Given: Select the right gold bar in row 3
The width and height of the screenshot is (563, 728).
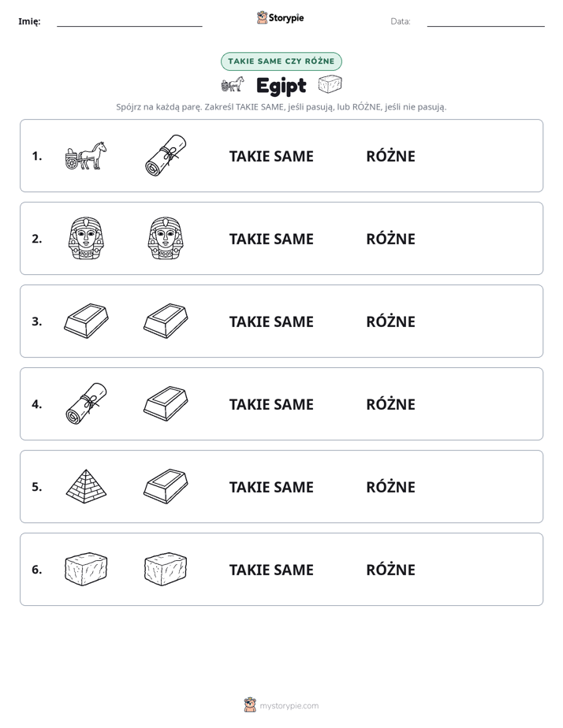Looking at the screenshot, I should click(x=166, y=321).
